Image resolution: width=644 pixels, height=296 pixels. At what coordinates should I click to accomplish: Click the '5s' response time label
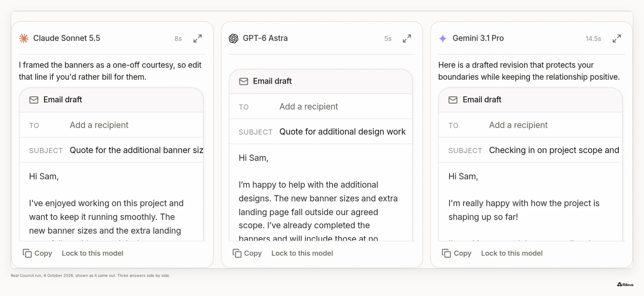[x=388, y=39]
